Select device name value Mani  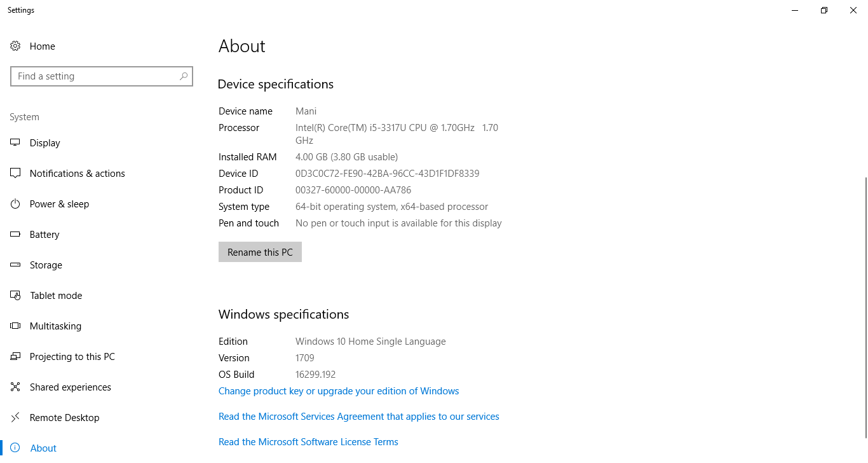coord(306,111)
